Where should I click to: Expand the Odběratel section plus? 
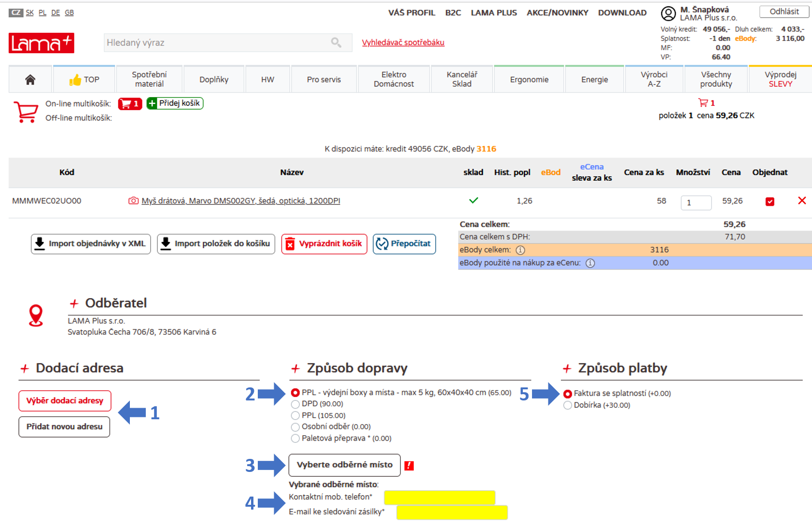[x=74, y=303]
